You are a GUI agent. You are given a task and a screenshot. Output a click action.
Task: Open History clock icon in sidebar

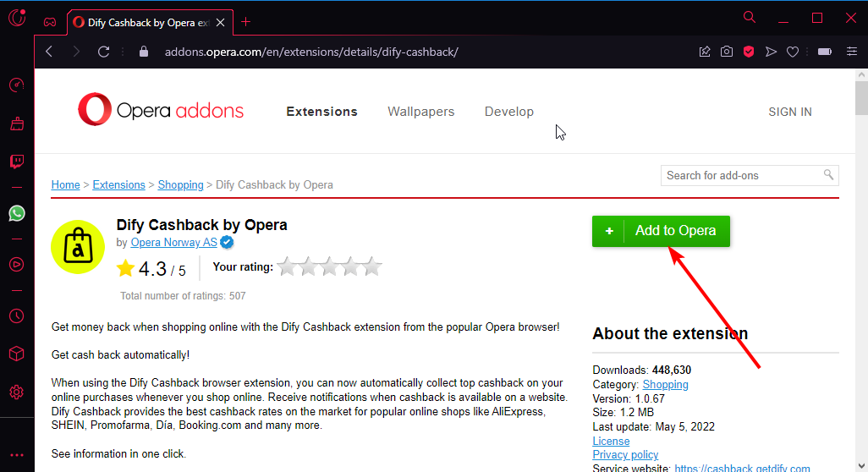(17, 316)
